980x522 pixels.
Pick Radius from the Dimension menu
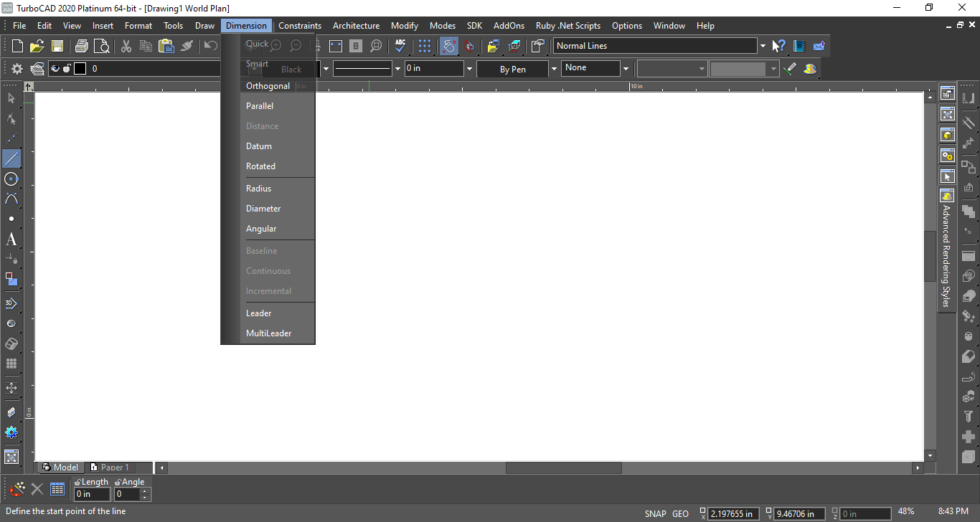point(259,189)
